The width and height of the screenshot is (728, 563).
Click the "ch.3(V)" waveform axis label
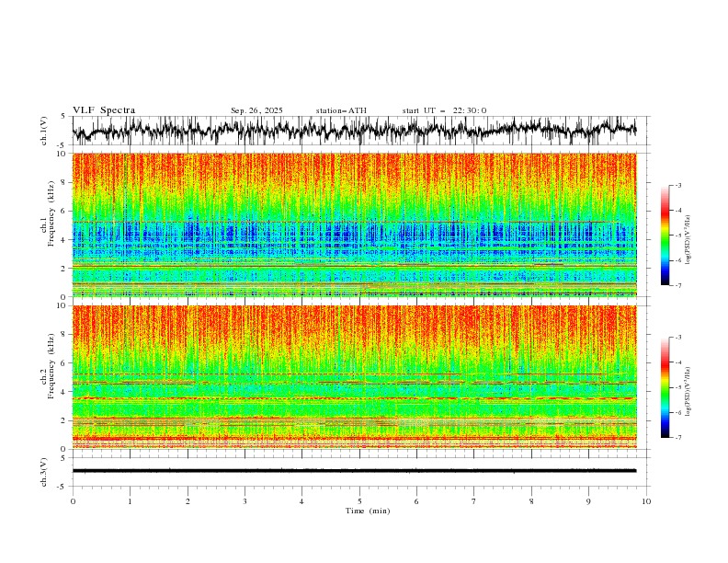44,472
